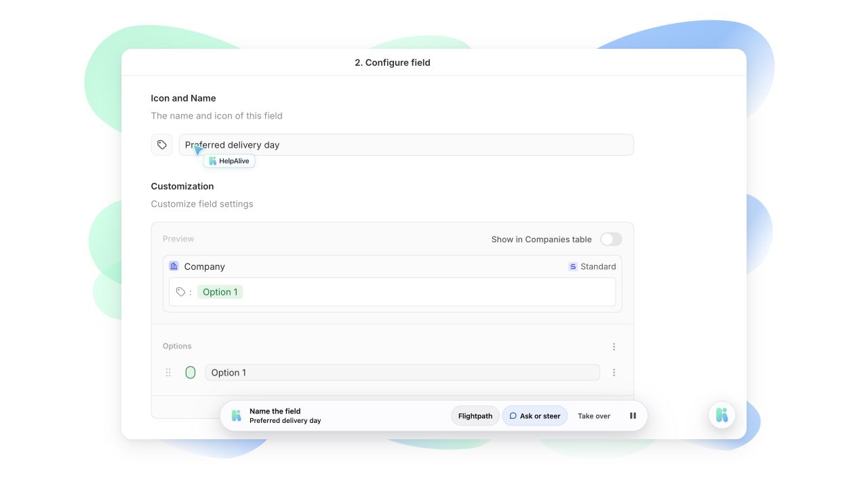The width and height of the screenshot is (868, 488).
Task: Click the "Preview" label
Action: click(x=178, y=239)
